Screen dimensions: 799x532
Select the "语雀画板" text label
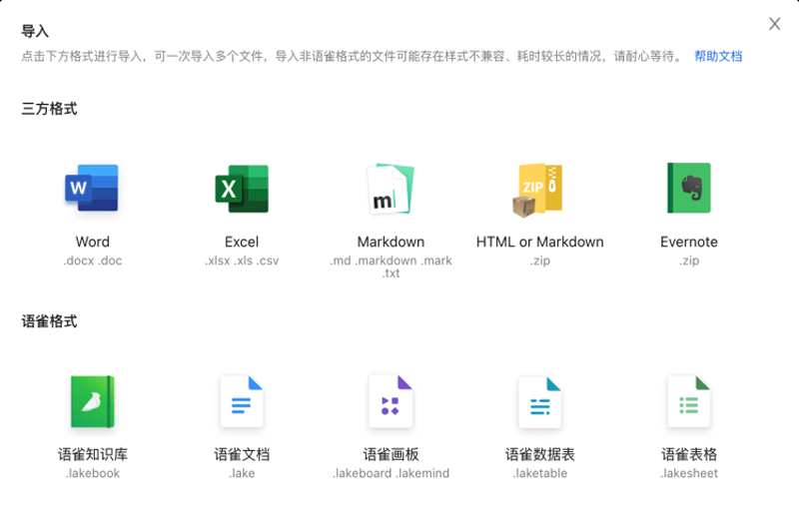391,454
